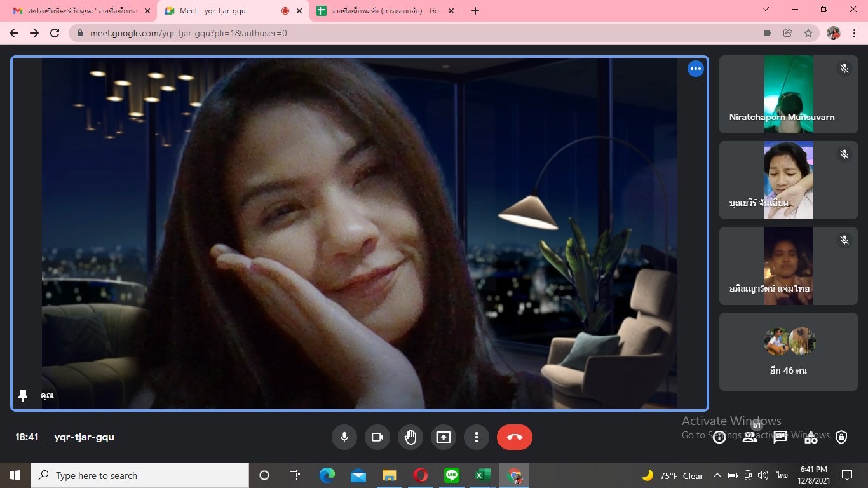This screenshot has width=868, height=488.
Task: Open the host controls lock icon
Action: point(841,437)
